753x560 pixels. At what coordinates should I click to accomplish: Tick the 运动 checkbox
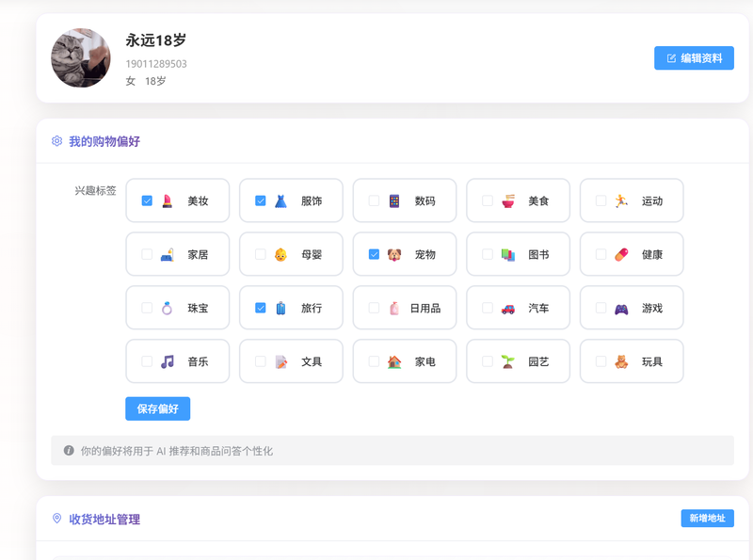coord(601,200)
